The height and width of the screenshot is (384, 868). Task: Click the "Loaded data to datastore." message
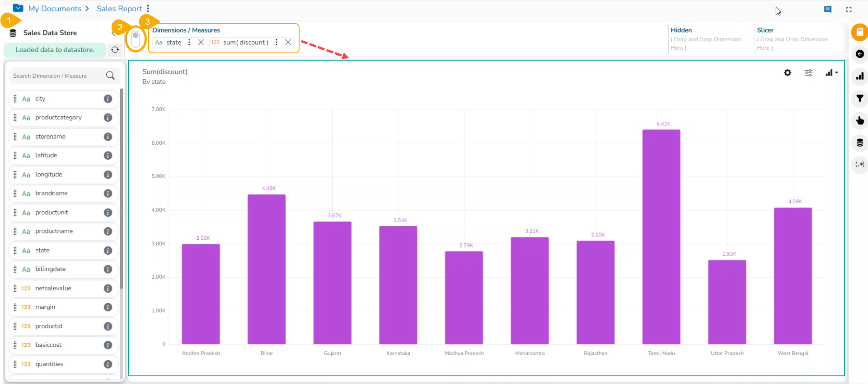[x=55, y=50]
